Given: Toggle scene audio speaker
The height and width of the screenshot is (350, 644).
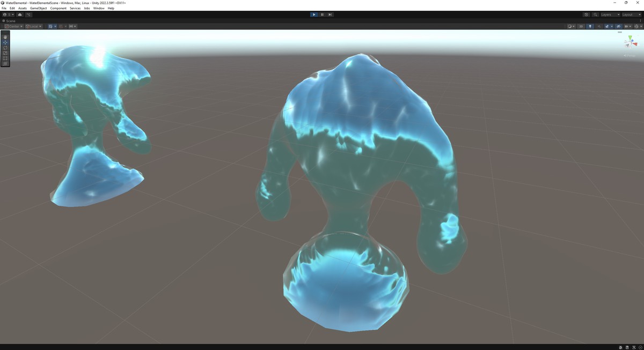Looking at the screenshot, I should click(599, 26).
